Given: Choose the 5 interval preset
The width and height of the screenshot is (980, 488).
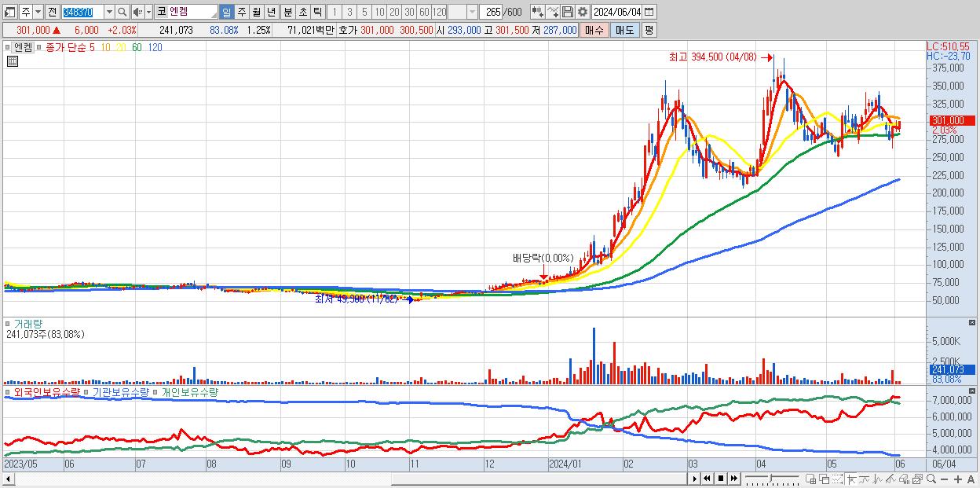Looking at the screenshot, I should tap(364, 12).
